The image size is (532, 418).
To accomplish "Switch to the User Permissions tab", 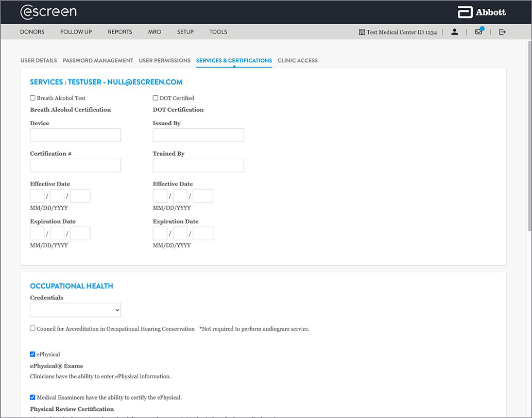I will coord(164,60).
